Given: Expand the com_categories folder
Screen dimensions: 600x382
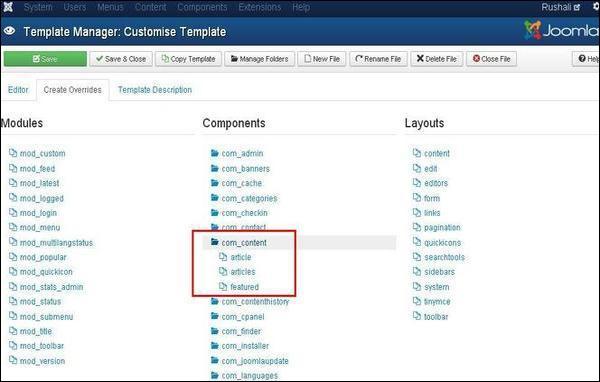Looking at the screenshot, I should click(249, 198).
